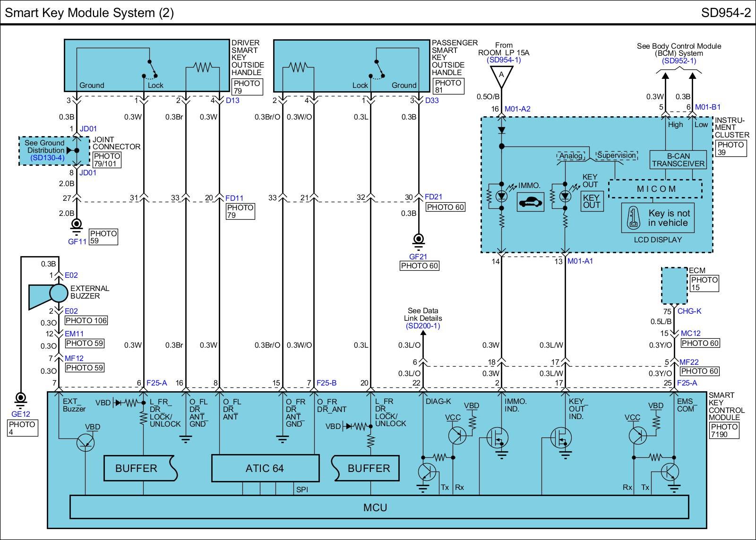756x540 pixels.
Task: Open PHOTO 15 next to ECM
Action: (704, 283)
